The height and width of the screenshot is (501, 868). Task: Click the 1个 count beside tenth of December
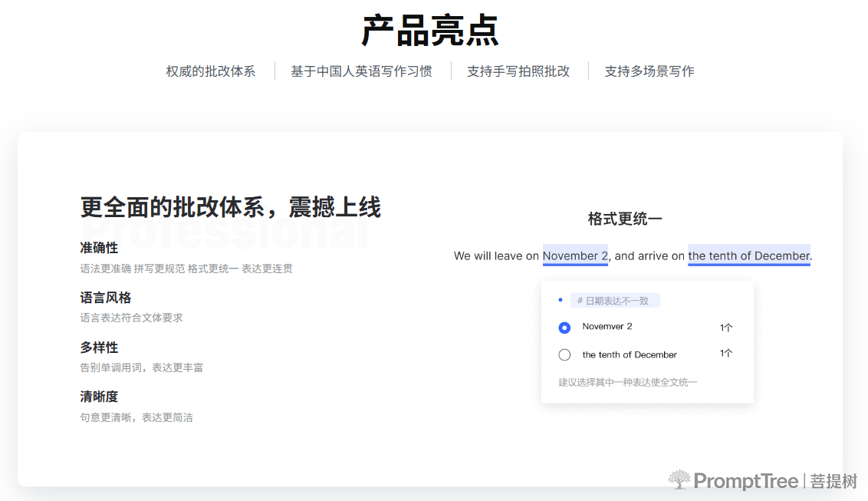click(726, 353)
